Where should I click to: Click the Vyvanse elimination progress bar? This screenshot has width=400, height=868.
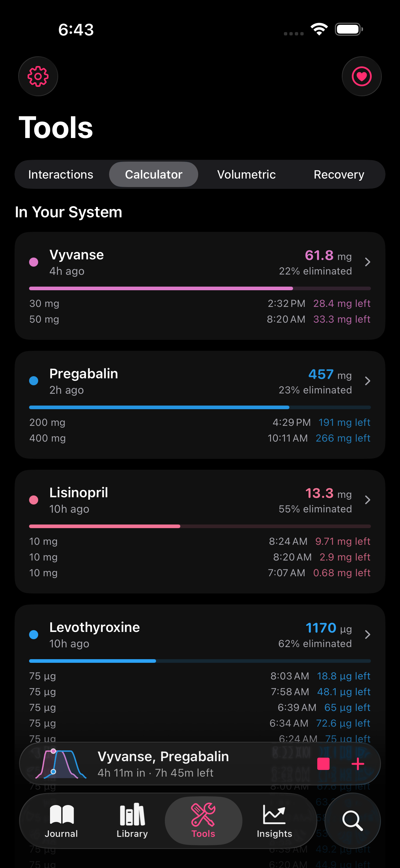(x=200, y=288)
